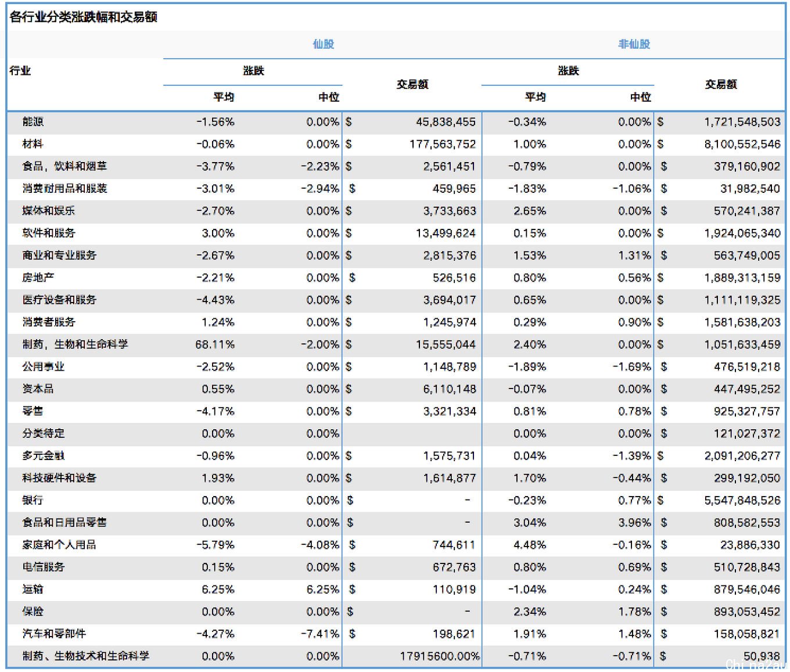This screenshot has height=672, width=790.
Task: Click the 110,919 amount cell
Action: (x=454, y=590)
